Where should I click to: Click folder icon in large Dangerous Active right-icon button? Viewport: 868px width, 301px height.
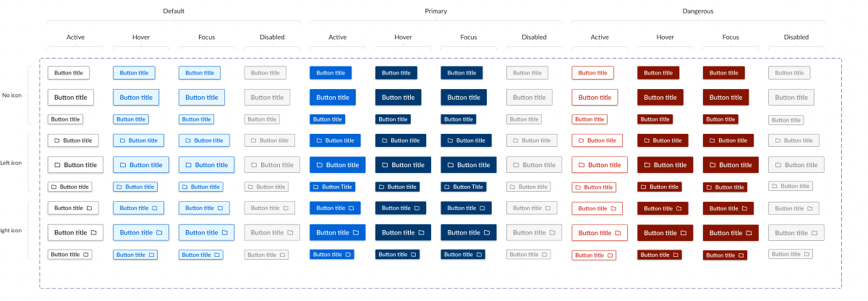coord(618,233)
